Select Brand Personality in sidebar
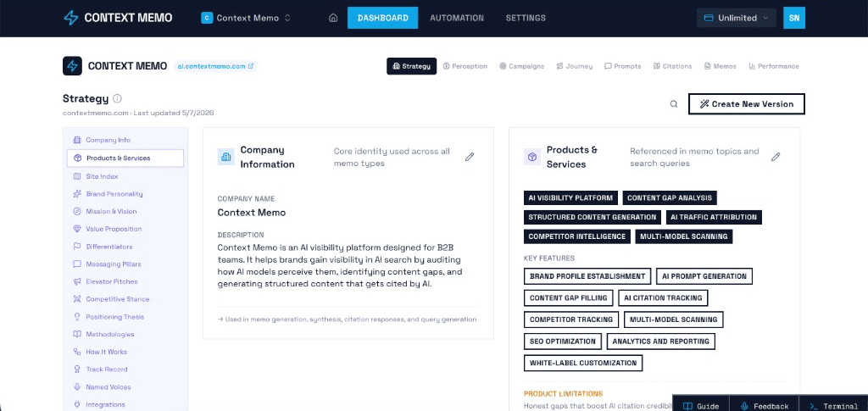The width and height of the screenshot is (868, 411). click(x=125, y=194)
